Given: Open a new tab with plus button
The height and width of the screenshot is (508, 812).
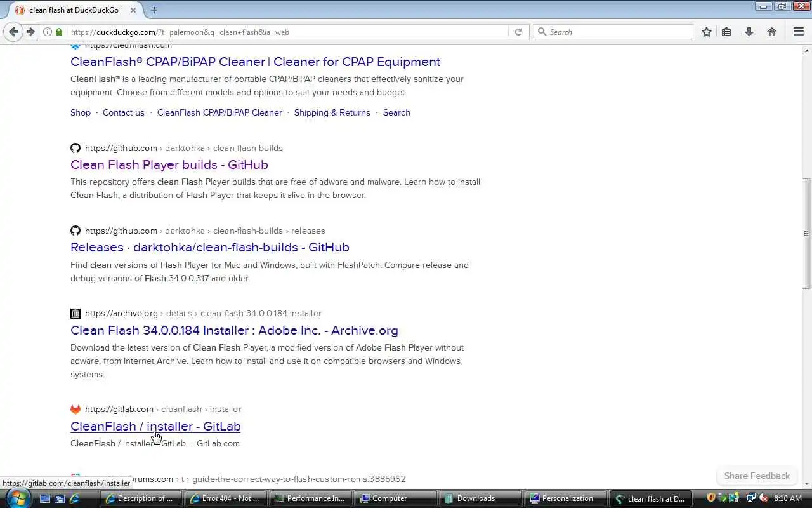Looking at the screenshot, I should pos(154,10).
